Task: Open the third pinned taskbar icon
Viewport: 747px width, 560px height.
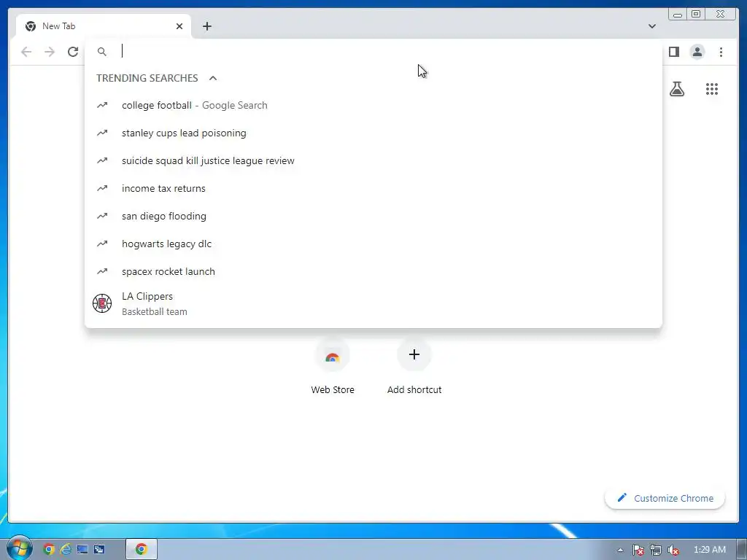Action: (x=82, y=549)
